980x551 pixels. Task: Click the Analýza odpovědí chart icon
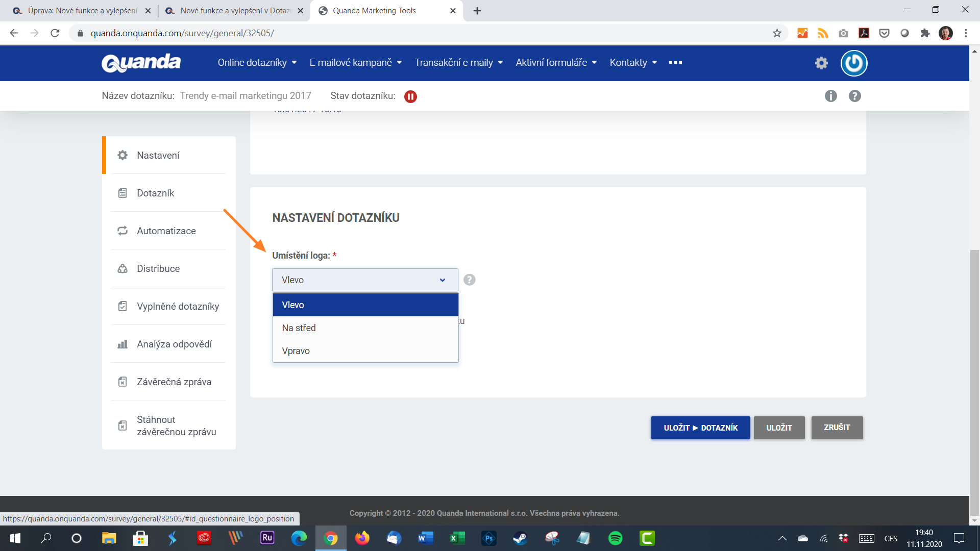pos(122,344)
